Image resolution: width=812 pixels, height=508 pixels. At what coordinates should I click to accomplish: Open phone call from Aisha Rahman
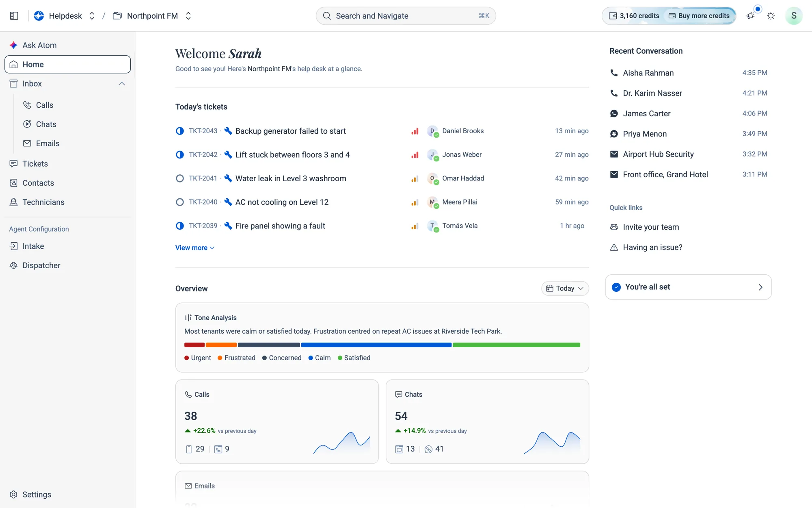(688, 73)
